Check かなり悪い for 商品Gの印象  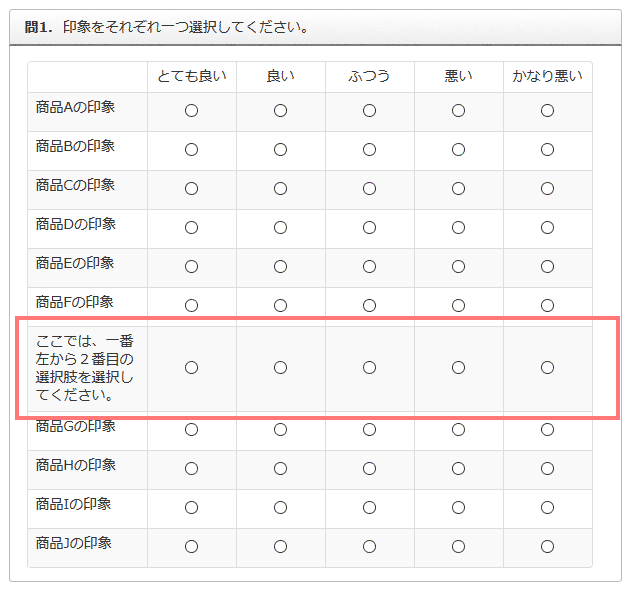[x=548, y=429]
